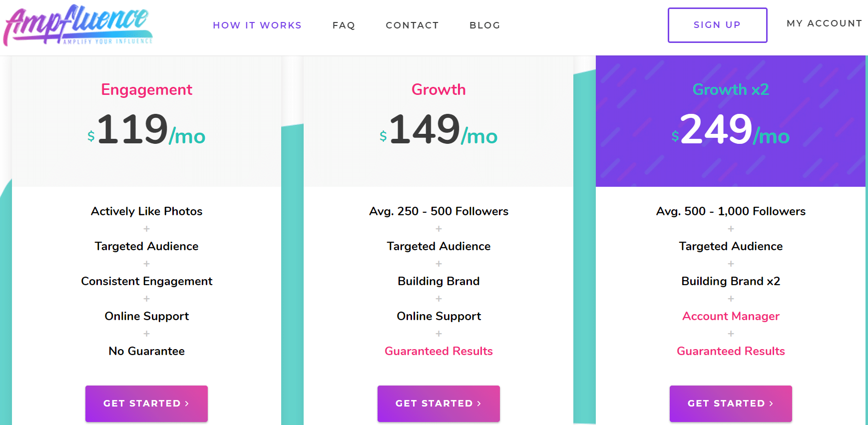Click Account Manager feature text
This screenshot has height=425, width=868.
(x=731, y=316)
